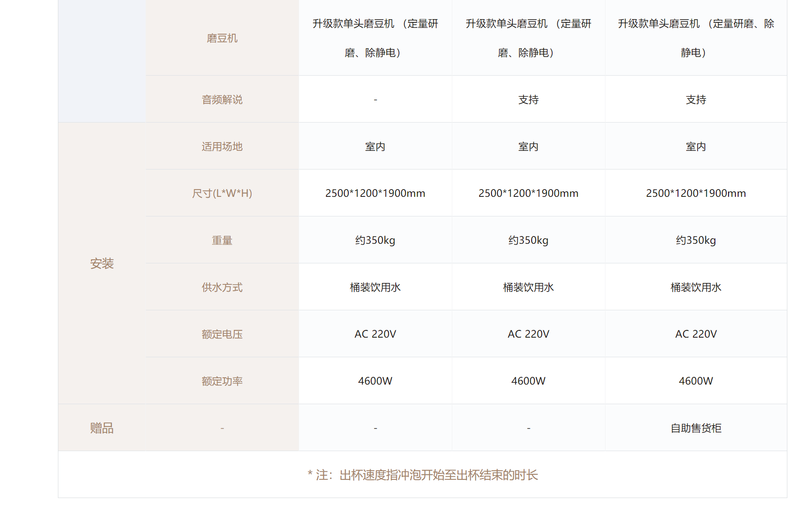This screenshot has height=519, width=812.
Task: Click the 安装 category header cell
Action: 102,264
